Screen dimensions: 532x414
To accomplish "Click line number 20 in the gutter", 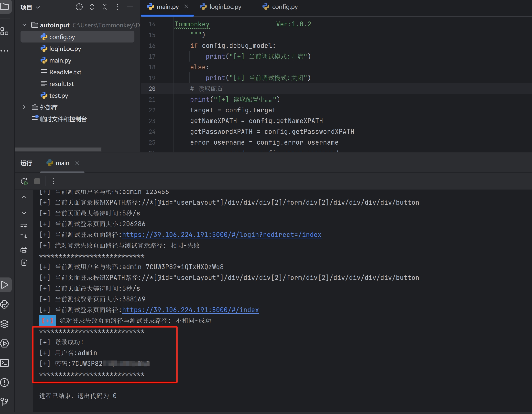I will click(152, 89).
